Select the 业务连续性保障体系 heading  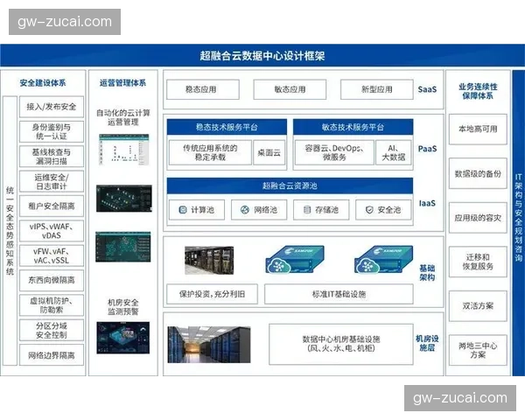pyautogui.click(x=478, y=91)
